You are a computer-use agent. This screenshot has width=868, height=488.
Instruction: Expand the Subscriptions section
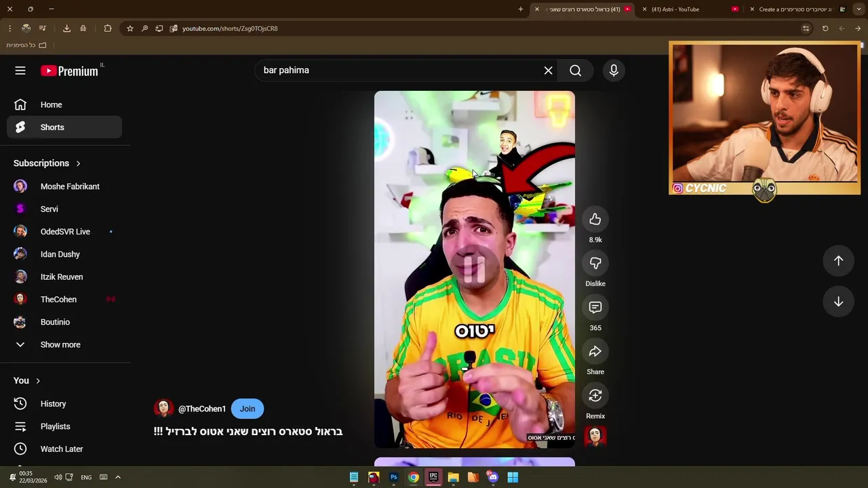47,163
